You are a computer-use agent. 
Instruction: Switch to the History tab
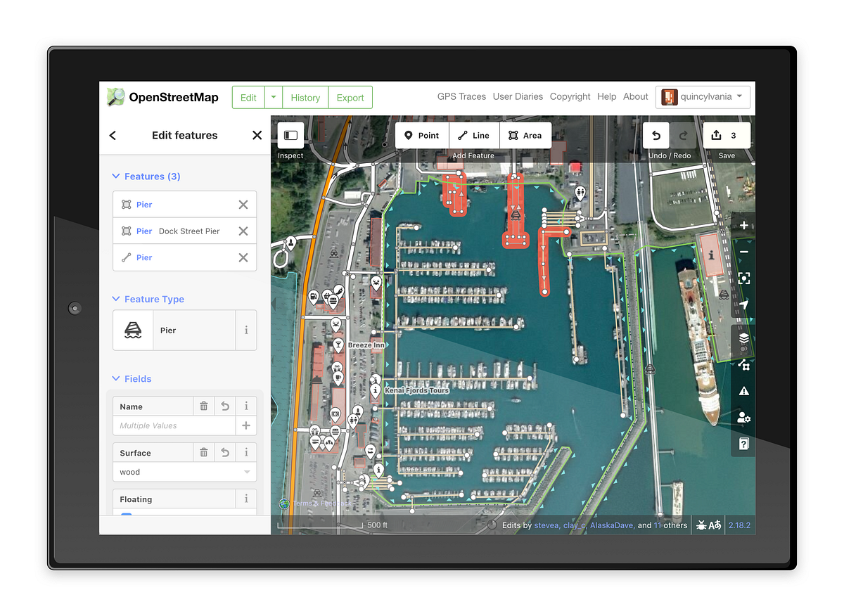click(305, 97)
